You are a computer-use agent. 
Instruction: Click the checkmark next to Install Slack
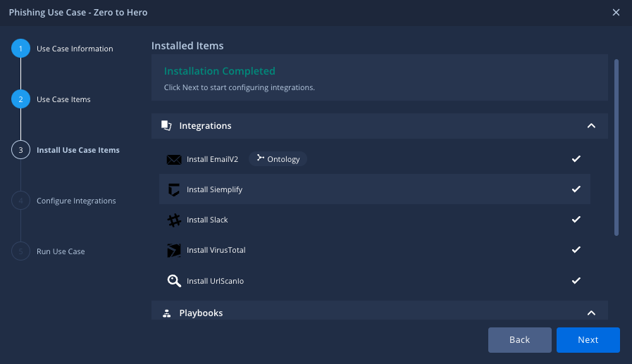click(x=576, y=220)
